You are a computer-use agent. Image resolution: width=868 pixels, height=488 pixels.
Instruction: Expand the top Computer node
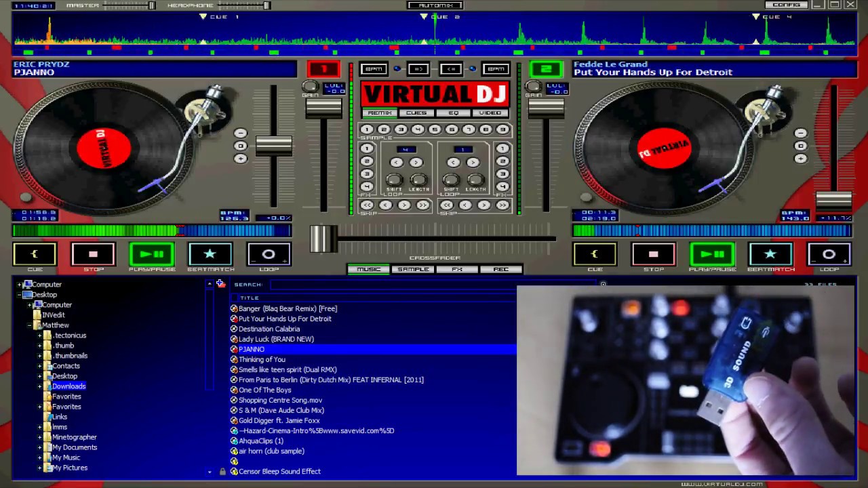[x=19, y=285]
